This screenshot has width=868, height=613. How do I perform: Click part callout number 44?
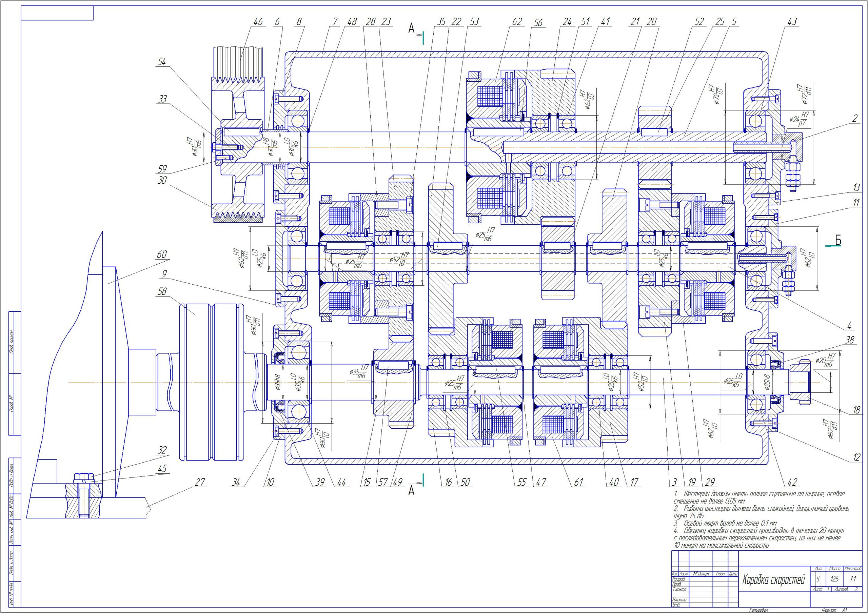coord(341,482)
